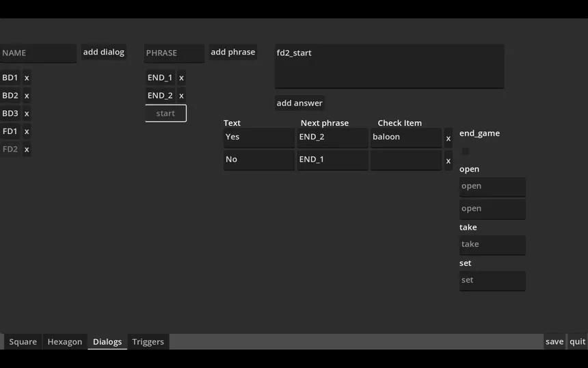Screen dimensions: 588x368
Task: Select the start phrase item
Action: click(x=165, y=114)
